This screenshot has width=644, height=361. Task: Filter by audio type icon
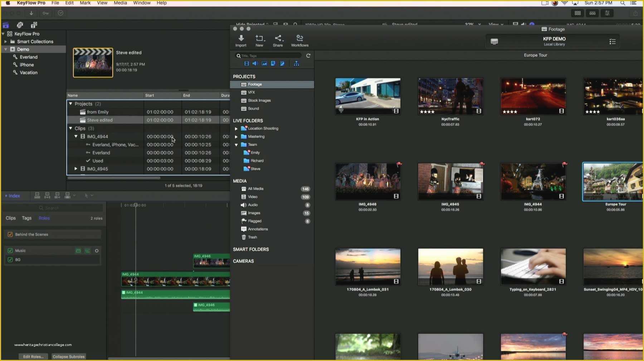[x=255, y=63]
